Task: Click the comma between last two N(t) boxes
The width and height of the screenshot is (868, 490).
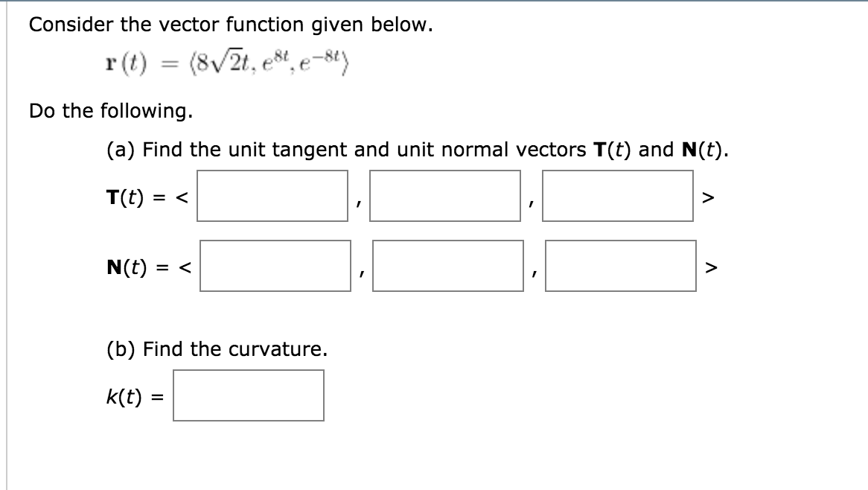Action: (x=535, y=272)
